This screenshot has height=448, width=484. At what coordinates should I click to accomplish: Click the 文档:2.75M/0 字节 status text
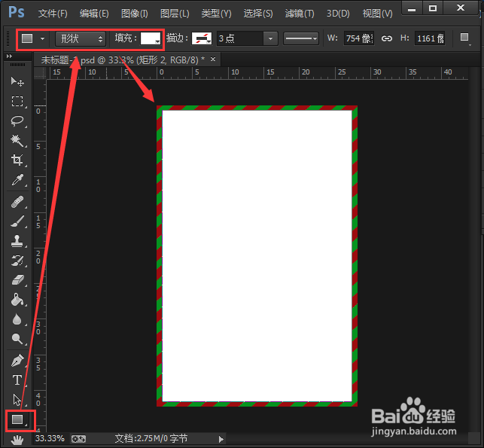coord(151,438)
